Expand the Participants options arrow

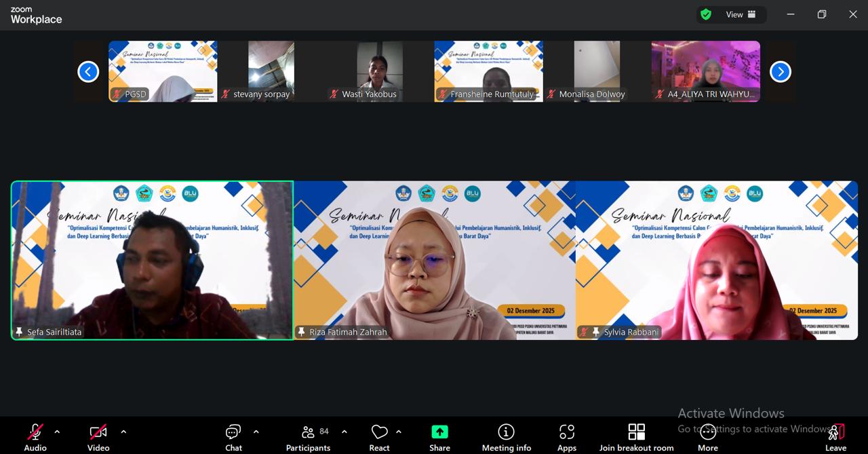coord(344,432)
